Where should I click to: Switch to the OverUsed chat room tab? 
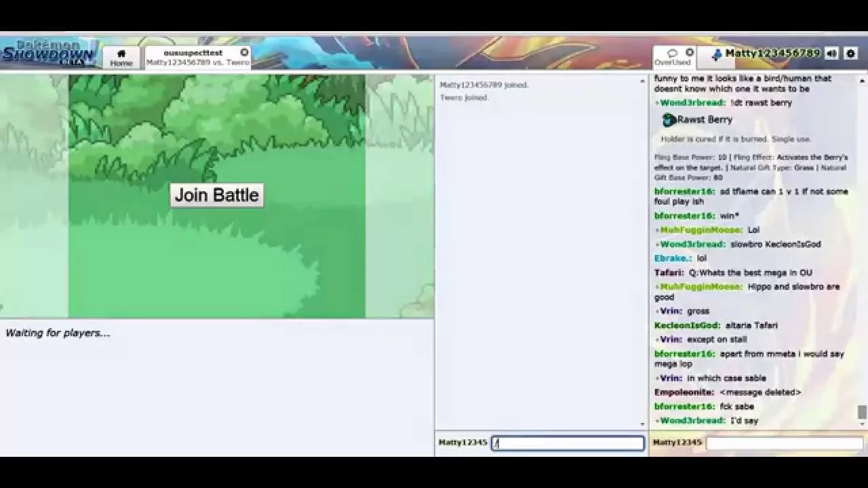click(672, 58)
